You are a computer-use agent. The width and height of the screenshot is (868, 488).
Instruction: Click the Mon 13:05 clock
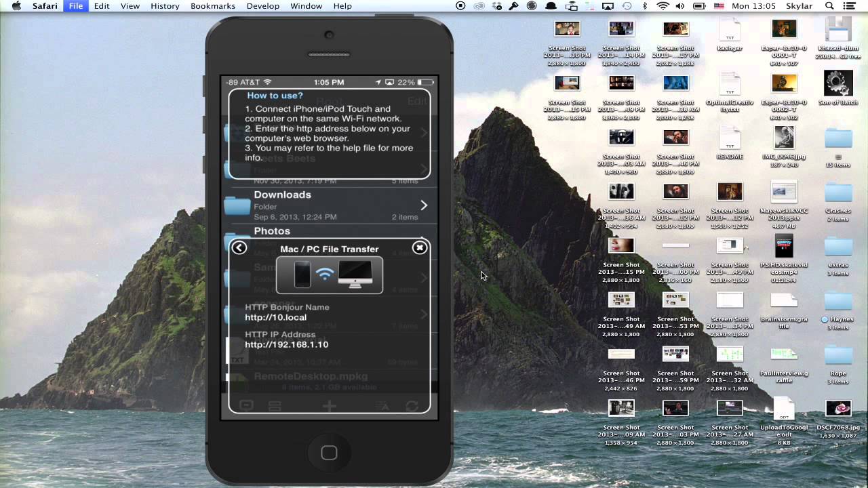coord(755,6)
